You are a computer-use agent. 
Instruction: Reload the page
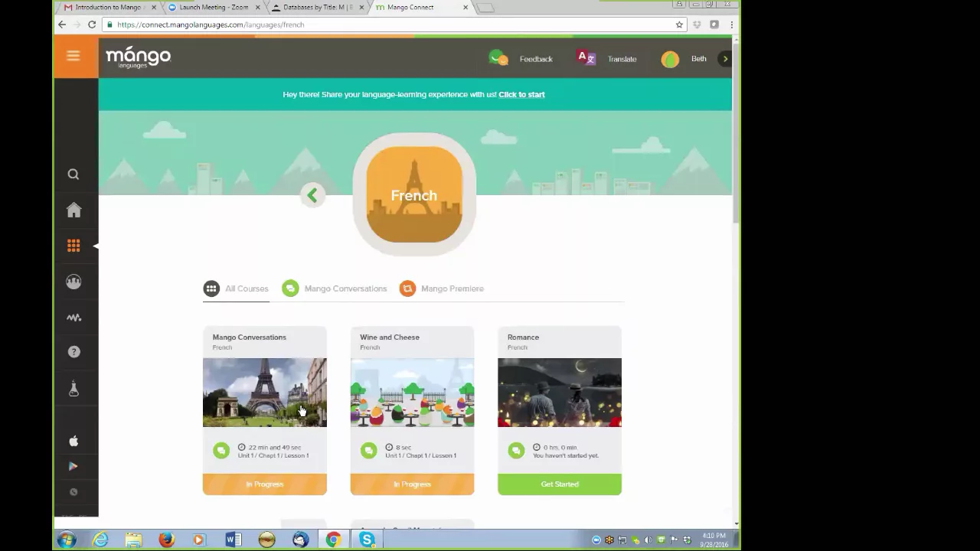tap(92, 24)
